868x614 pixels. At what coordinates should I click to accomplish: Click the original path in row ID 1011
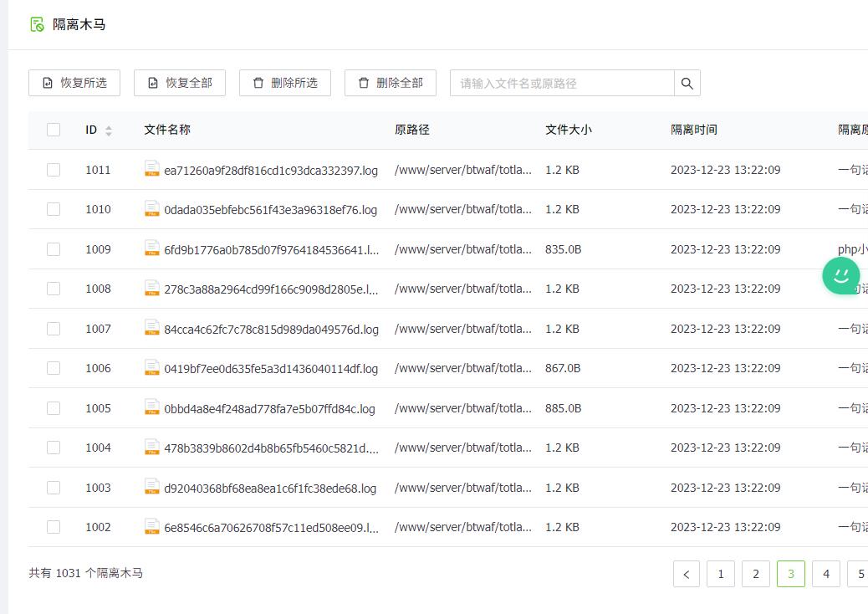pyautogui.click(x=462, y=170)
